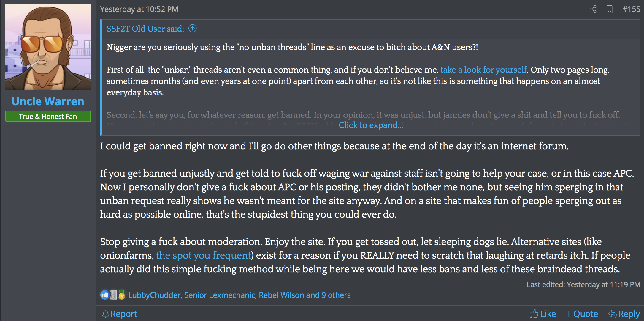Expand the quoted post with Click to expand

pos(371,125)
